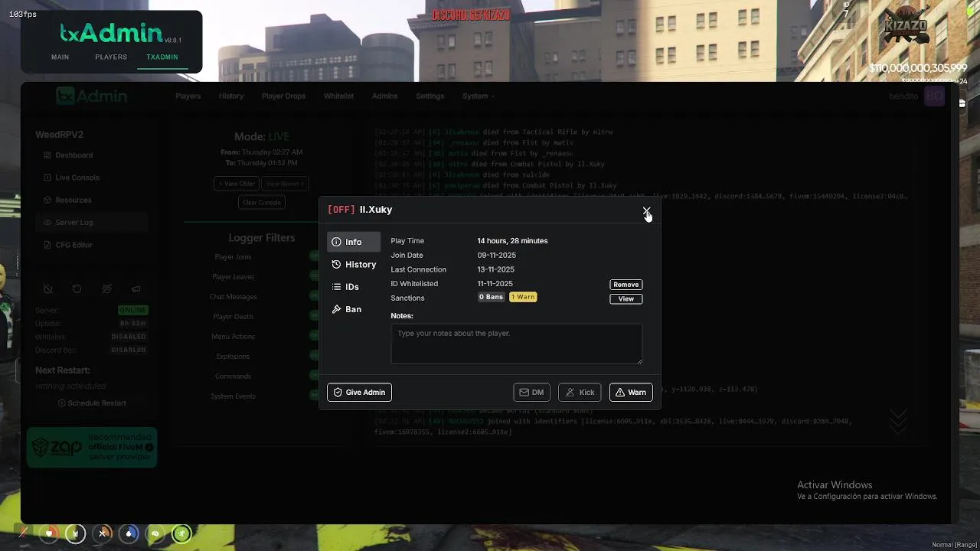
Task: Click the View Newer log button
Action: click(284, 184)
